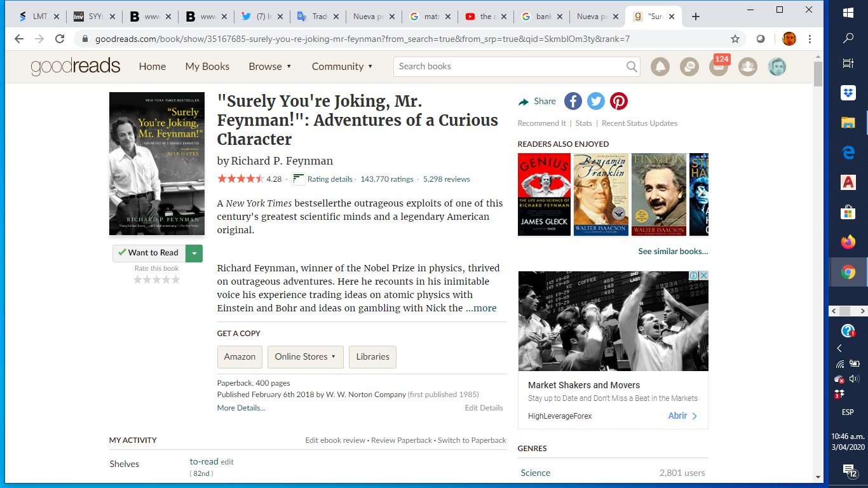This screenshot has height=488, width=868.
Task: Click the Amazon button
Action: pos(240,357)
